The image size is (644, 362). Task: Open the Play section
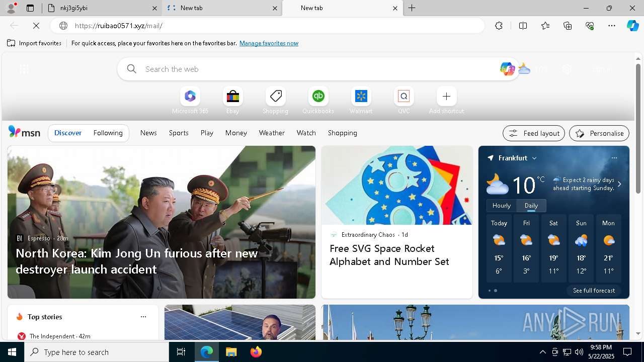[x=207, y=133]
